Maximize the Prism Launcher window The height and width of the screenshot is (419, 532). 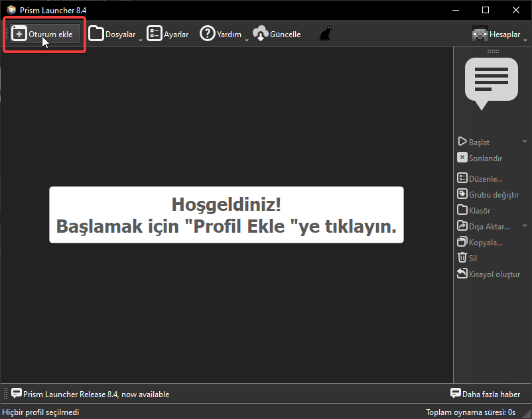(486, 10)
